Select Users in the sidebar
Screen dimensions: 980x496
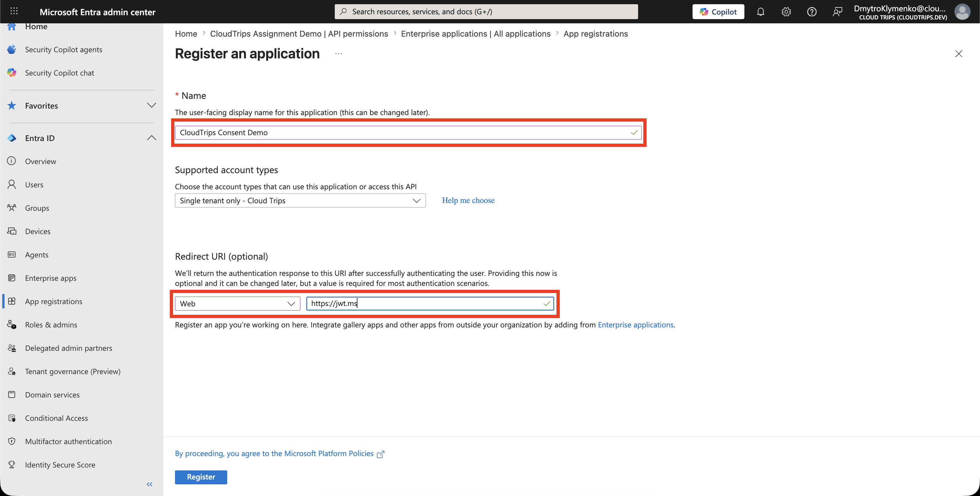click(34, 184)
